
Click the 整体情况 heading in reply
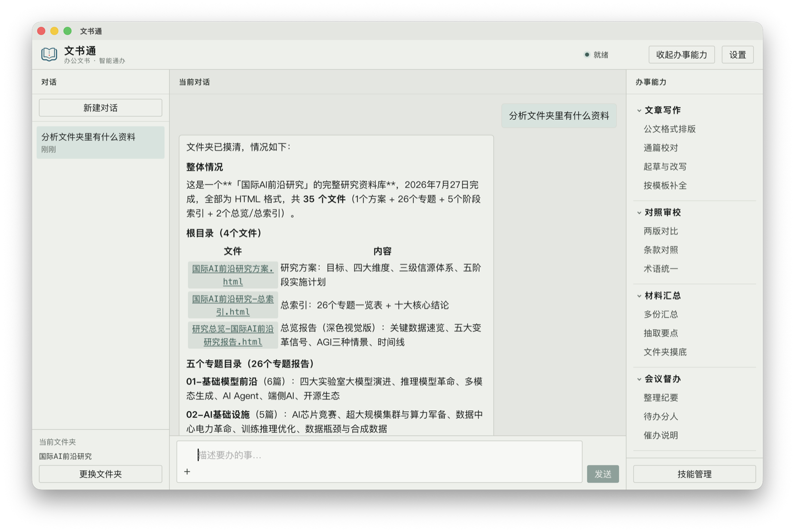point(204,167)
